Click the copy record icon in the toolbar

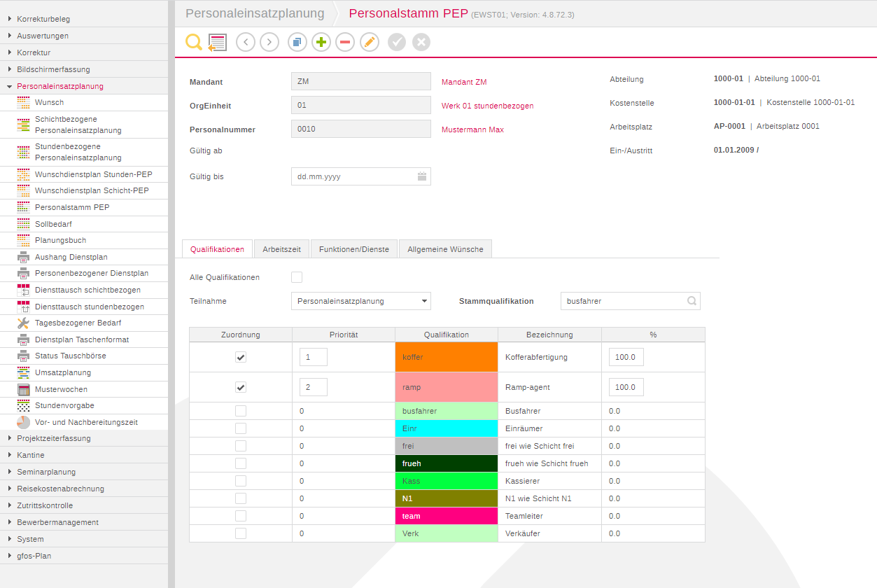coord(297,42)
